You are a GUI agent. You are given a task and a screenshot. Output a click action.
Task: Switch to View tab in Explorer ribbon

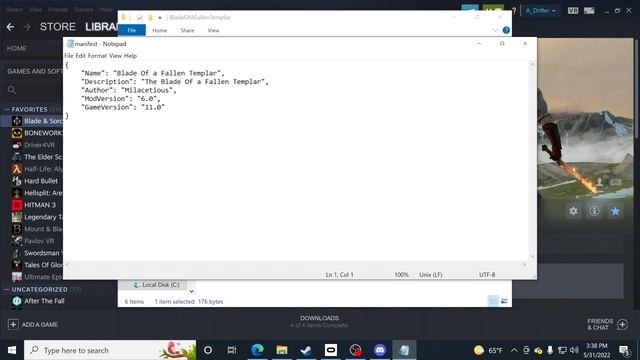(x=213, y=30)
